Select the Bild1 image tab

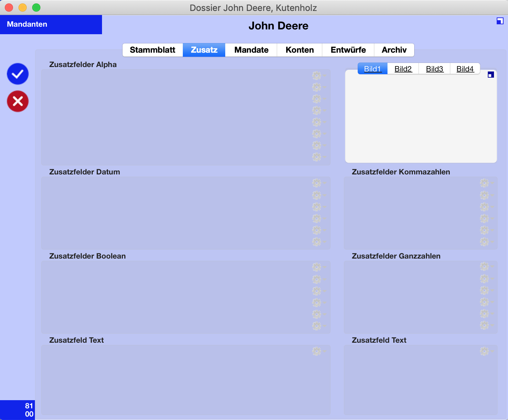tap(372, 69)
